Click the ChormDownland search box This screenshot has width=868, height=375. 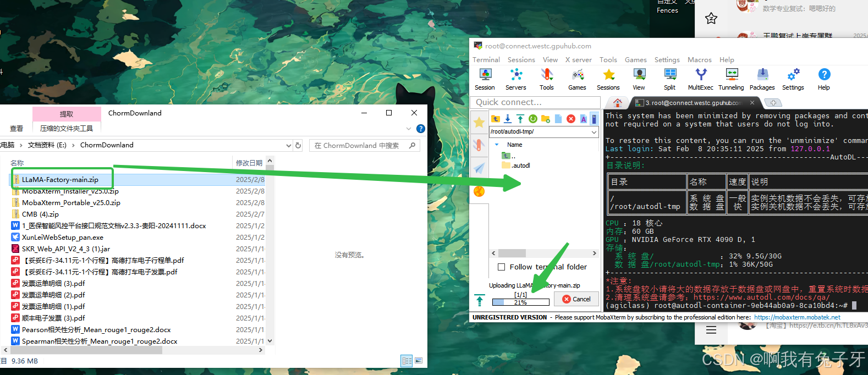tap(365, 145)
